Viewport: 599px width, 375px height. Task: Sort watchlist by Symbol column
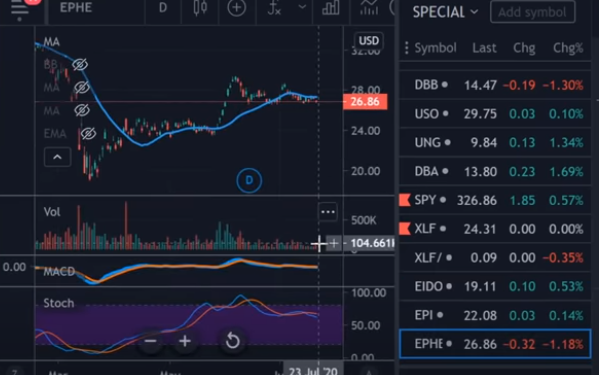435,48
